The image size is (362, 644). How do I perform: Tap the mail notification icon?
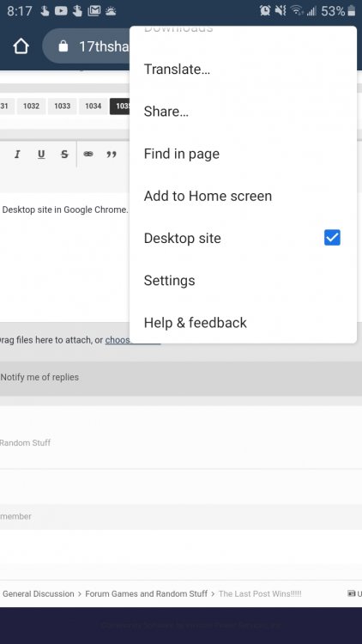pos(94,11)
